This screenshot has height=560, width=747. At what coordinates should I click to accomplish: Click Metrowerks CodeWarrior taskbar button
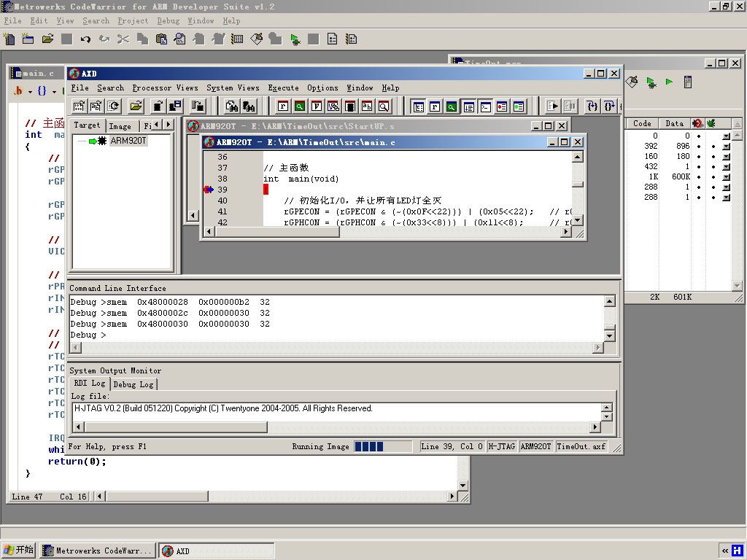(x=98, y=551)
